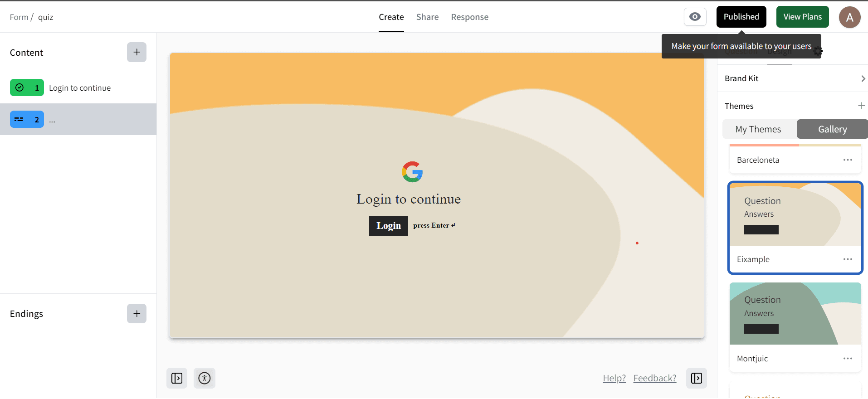Click the View Plans button
This screenshot has width=868, height=399.
pyautogui.click(x=802, y=17)
